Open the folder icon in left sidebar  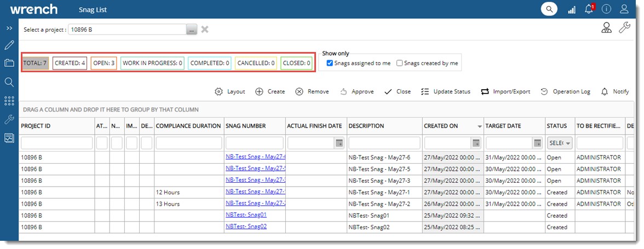coord(9,63)
